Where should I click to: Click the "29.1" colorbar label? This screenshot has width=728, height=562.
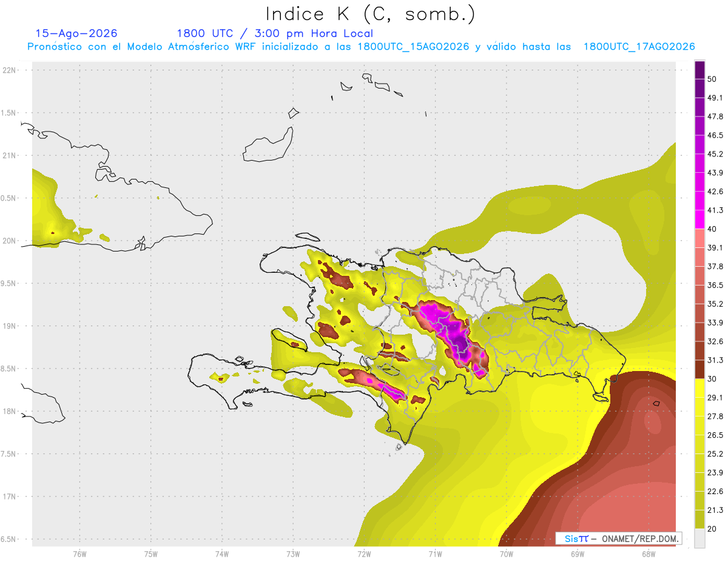(715, 398)
